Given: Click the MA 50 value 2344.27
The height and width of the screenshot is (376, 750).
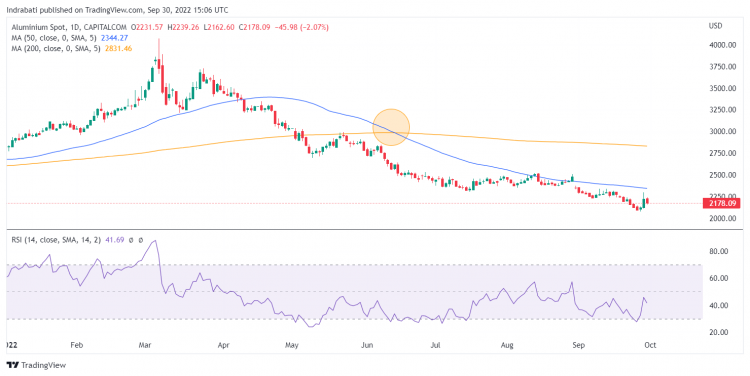Looking at the screenshot, I should (115, 38).
